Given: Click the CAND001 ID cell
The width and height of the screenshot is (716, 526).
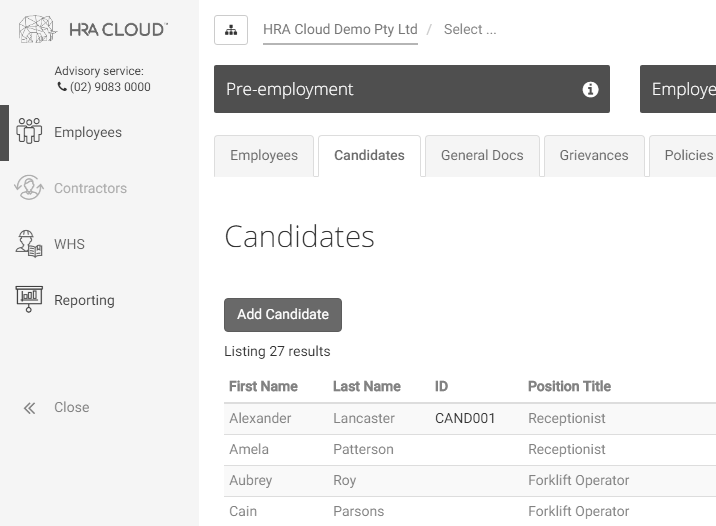Looking at the screenshot, I should point(465,418).
